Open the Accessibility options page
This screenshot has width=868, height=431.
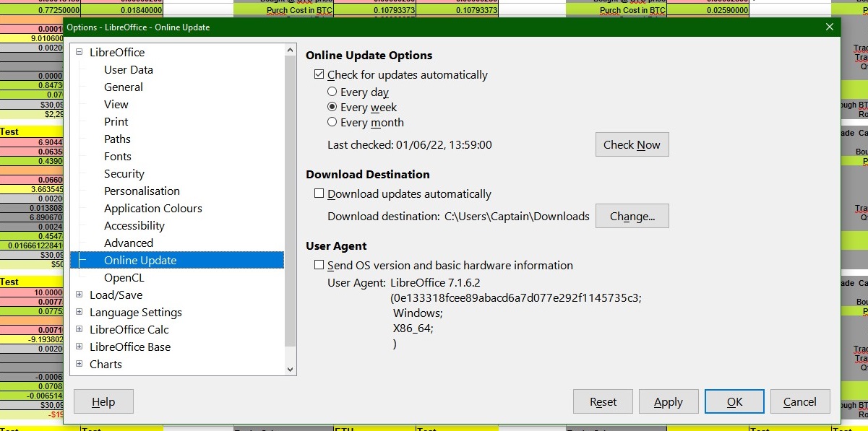click(134, 225)
